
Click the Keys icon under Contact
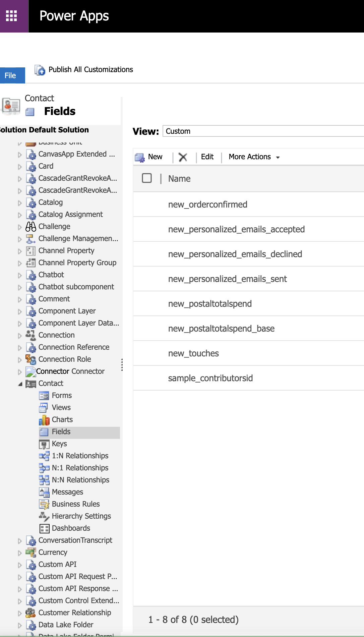[44, 444]
